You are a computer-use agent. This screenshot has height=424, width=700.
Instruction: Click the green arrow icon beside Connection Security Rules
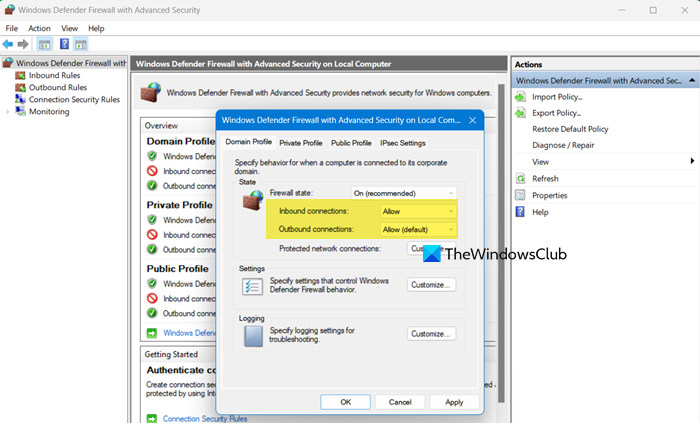152,419
